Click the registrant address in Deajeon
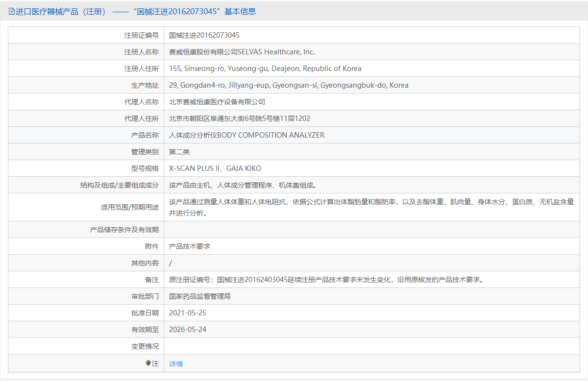This screenshot has width=588, height=381. coord(265,69)
